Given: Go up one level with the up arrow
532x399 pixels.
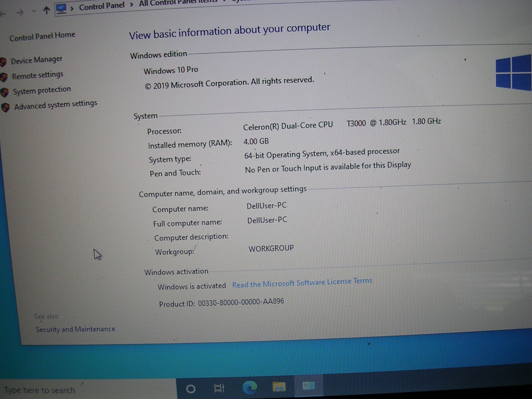Looking at the screenshot, I should point(46,11).
